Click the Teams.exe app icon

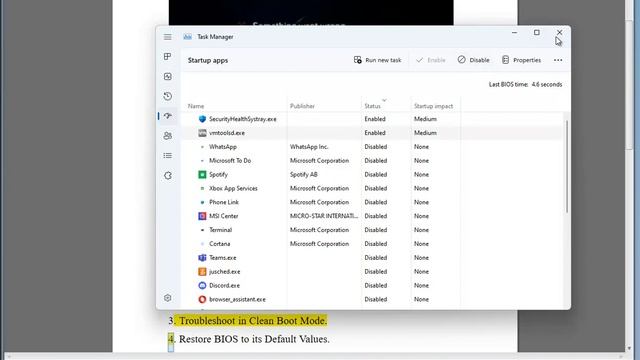(x=202, y=258)
